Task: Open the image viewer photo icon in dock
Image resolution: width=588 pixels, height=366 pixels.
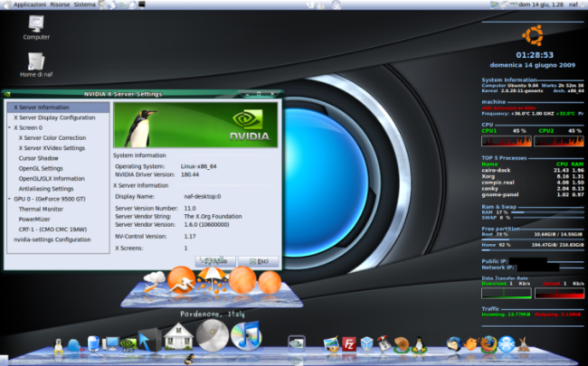Action: point(331,344)
